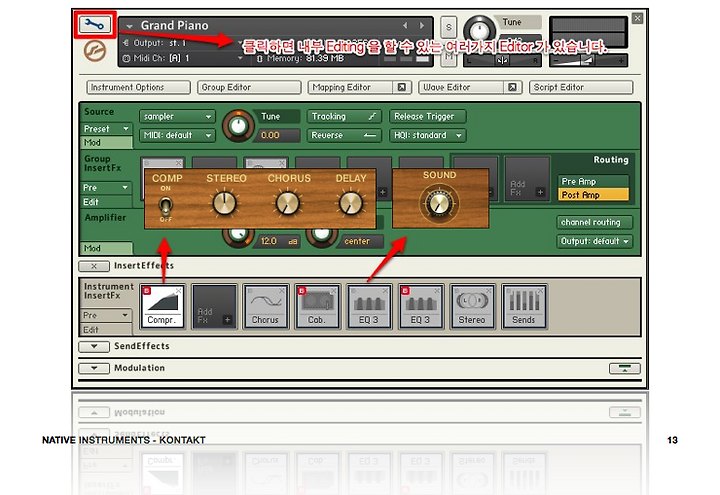Open the sampler mode dropdown
Screen dimensions: 720x495
click(x=177, y=117)
